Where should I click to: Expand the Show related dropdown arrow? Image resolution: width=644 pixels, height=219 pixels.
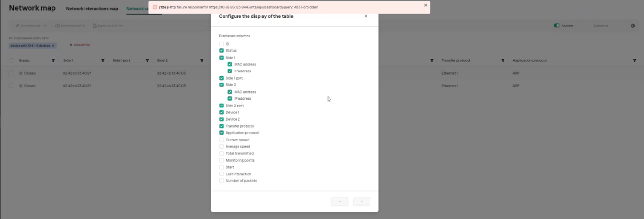coord(45,26)
